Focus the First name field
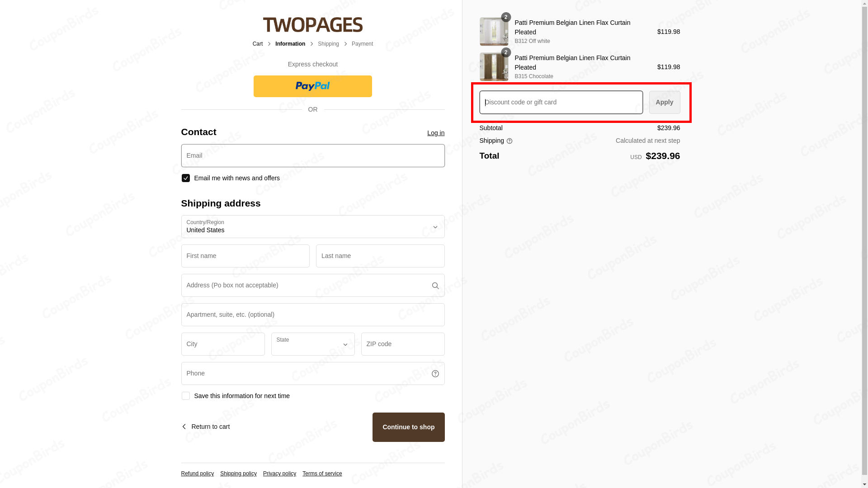868x488 pixels. click(245, 256)
